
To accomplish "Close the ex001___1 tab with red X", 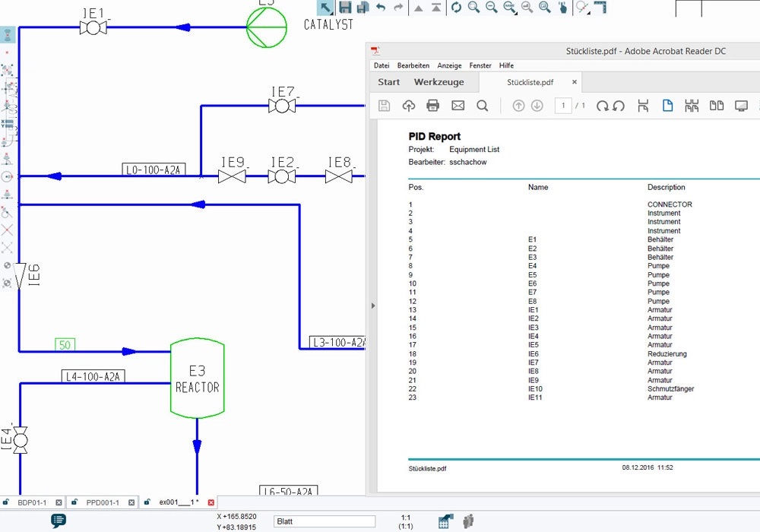I will coord(211,502).
